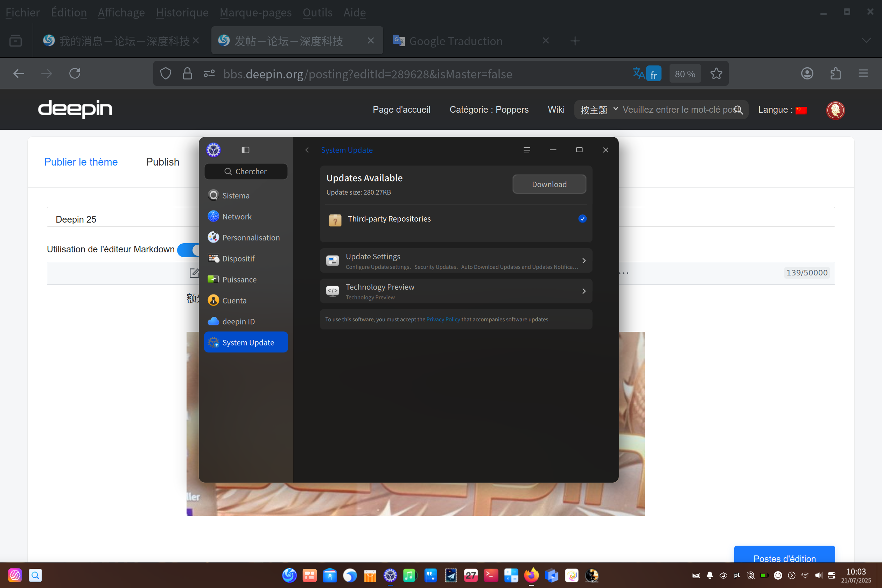This screenshot has height=588, width=882.
Task: Toggle Markdown editor switch
Action: [188, 250]
